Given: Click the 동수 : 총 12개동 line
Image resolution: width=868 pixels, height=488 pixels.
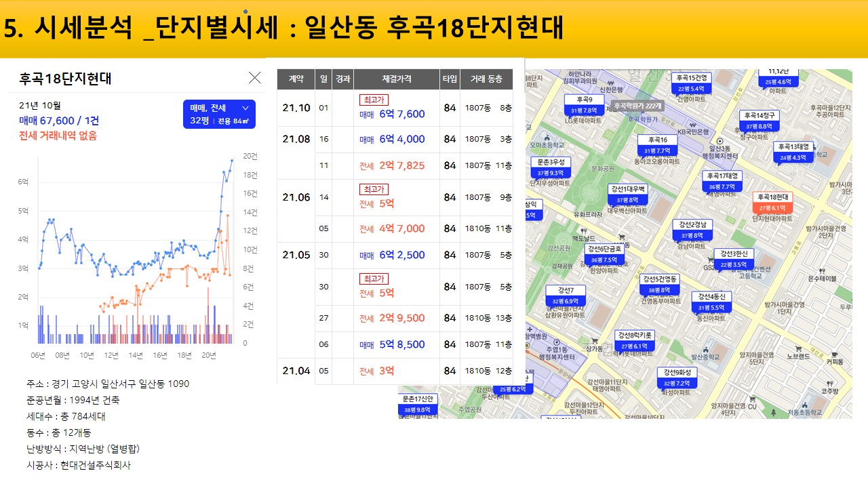Looking at the screenshot, I should click(59, 432).
